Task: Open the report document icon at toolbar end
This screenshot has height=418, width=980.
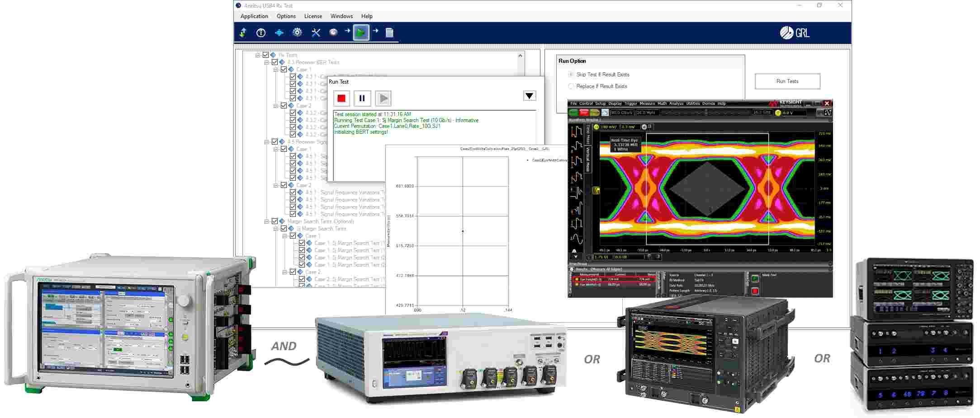Action: click(389, 33)
